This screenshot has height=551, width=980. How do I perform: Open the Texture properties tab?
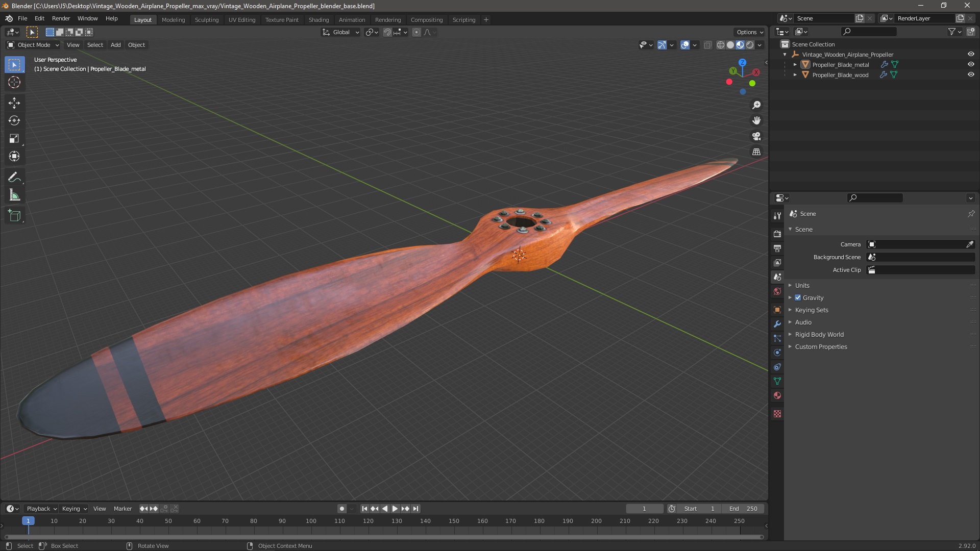(x=777, y=414)
